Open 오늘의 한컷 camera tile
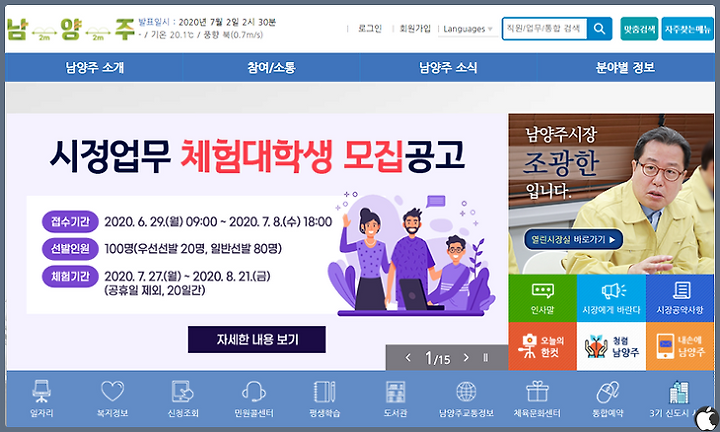 (x=542, y=346)
